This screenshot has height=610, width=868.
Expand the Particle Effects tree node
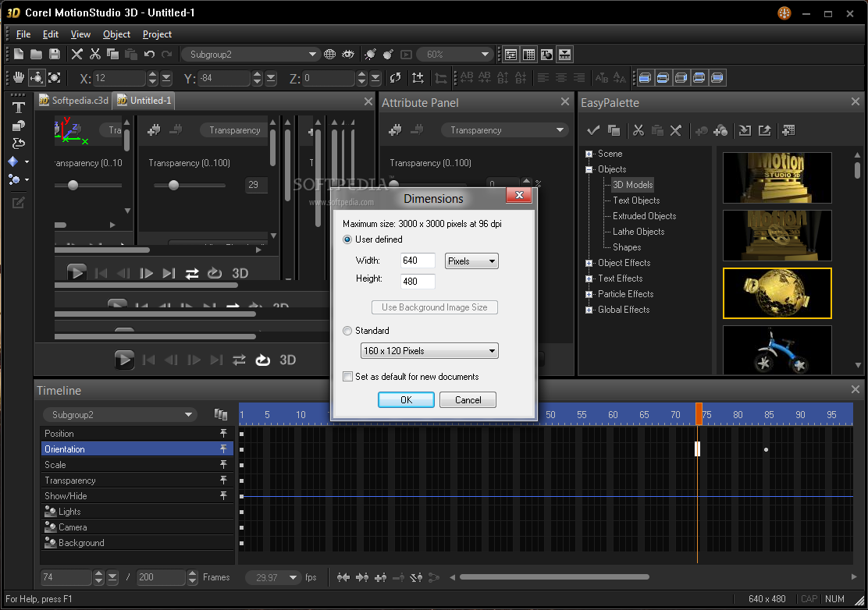[589, 294]
